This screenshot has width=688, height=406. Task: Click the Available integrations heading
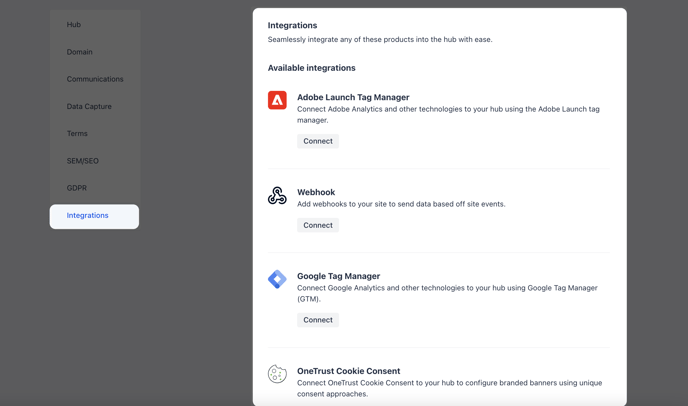pyautogui.click(x=312, y=68)
